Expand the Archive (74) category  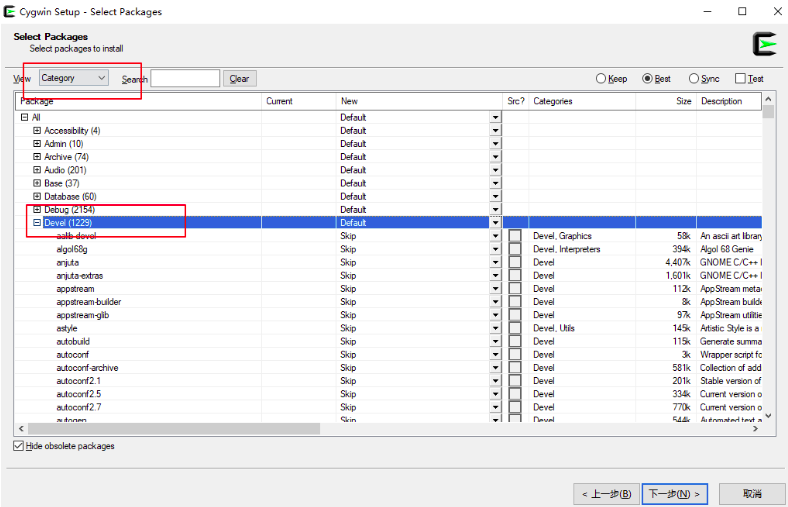(37, 157)
